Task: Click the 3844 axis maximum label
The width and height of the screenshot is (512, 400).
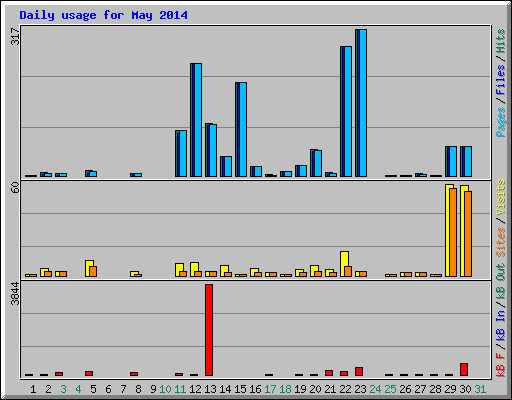Action: (15, 293)
